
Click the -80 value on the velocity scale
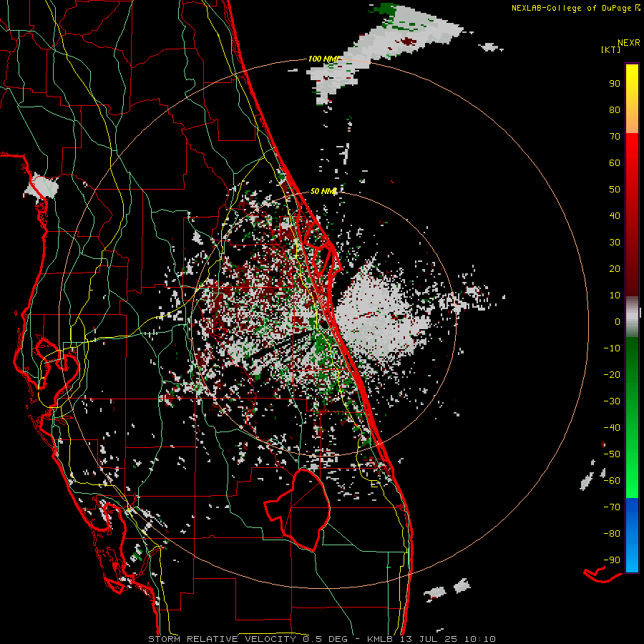click(x=612, y=534)
